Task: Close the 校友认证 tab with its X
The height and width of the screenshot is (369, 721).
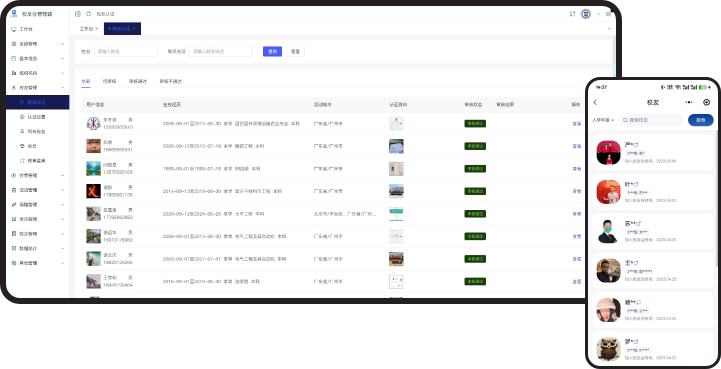Action: (x=134, y=29)
